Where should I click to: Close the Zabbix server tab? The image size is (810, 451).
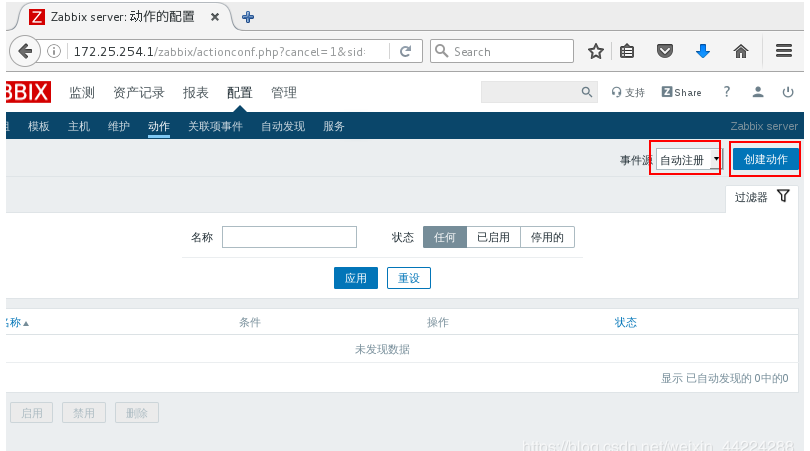215,17
